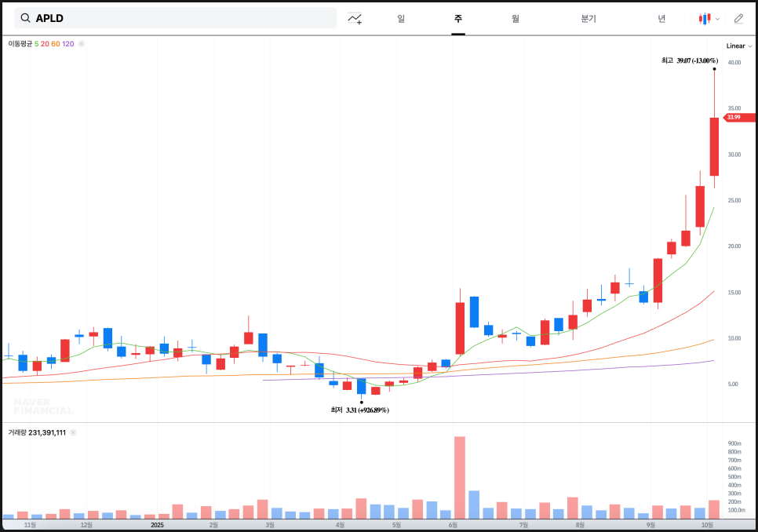Open the add indicator chart icon
This screenshot has height=532, width=758.
click(355, 18)
